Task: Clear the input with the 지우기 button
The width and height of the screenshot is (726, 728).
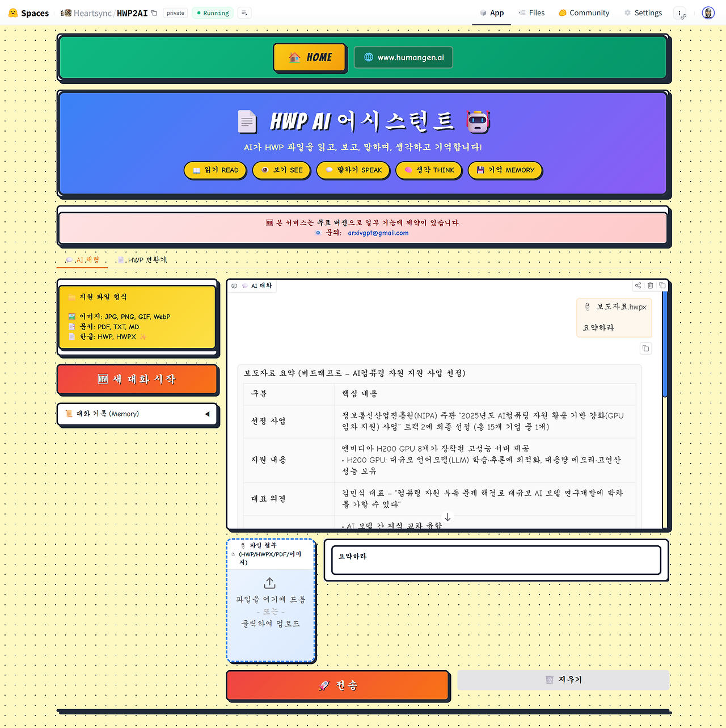Action: click(563, 680)
